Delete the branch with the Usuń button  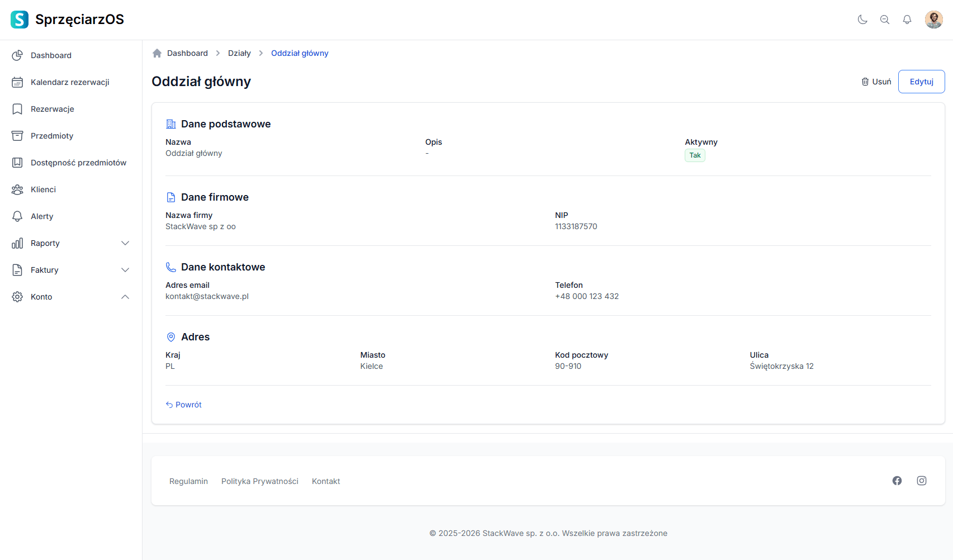[876, 82]
